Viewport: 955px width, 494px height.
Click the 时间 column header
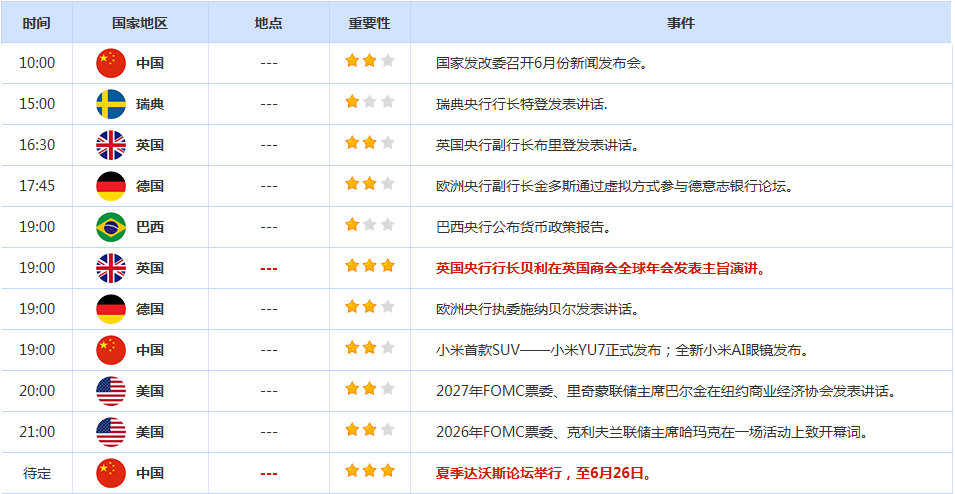click(37, 23)
